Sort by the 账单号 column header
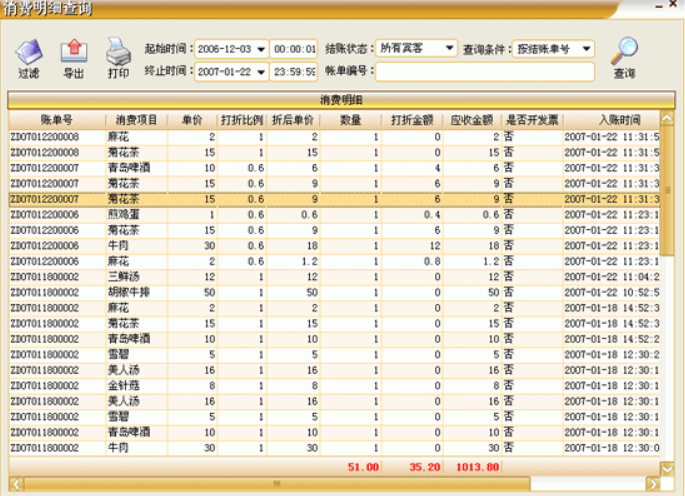The height and width of the screenshot is (496, 685). pyautogui.click(x=56, y=120)
